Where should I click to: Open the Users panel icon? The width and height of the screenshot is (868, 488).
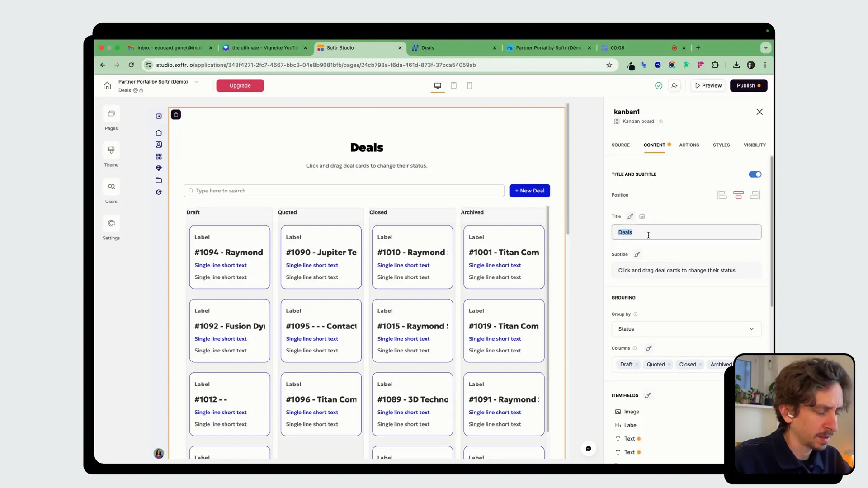pyautogui.click(x=111, y=187)
